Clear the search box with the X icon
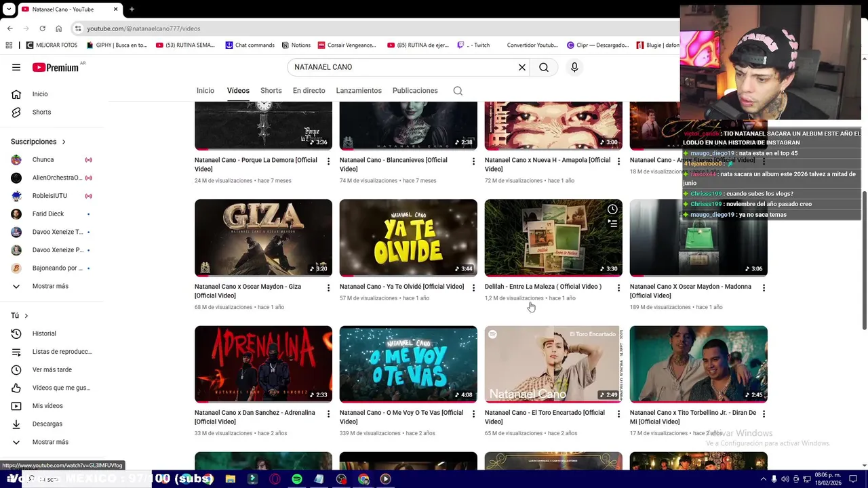The height and width of the screenshot is (488, 868). [x=522, y=67]
